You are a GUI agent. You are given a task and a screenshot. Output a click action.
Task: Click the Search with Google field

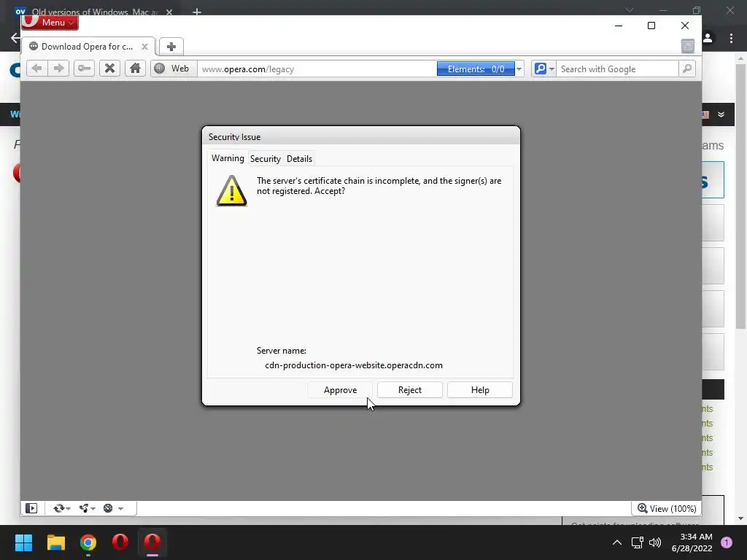pos(617,69)
